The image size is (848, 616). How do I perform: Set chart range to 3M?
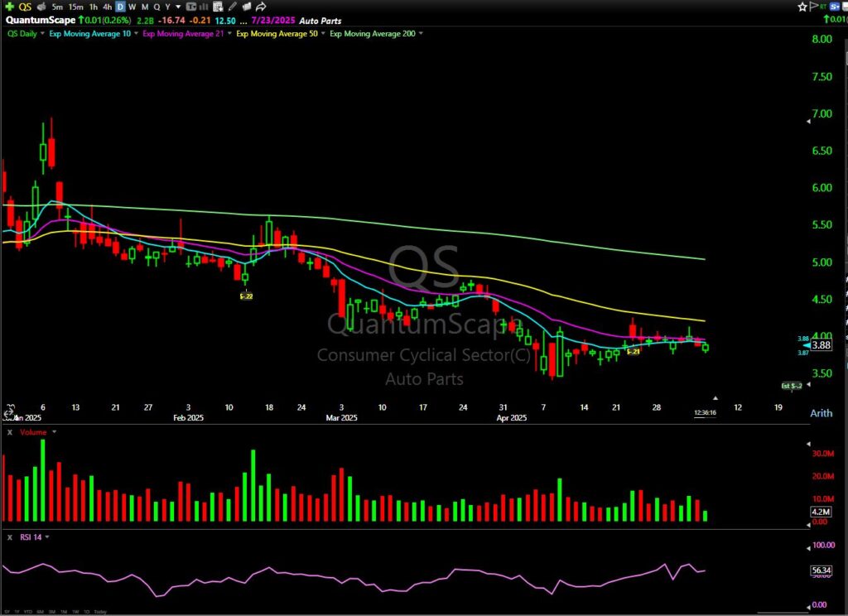click(52, 612)
